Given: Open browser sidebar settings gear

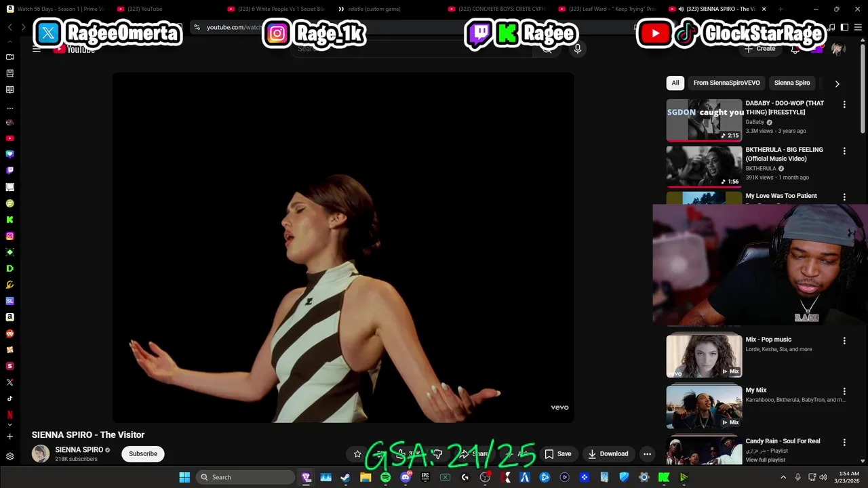Looking at the screenshot, I should point(9,457).
